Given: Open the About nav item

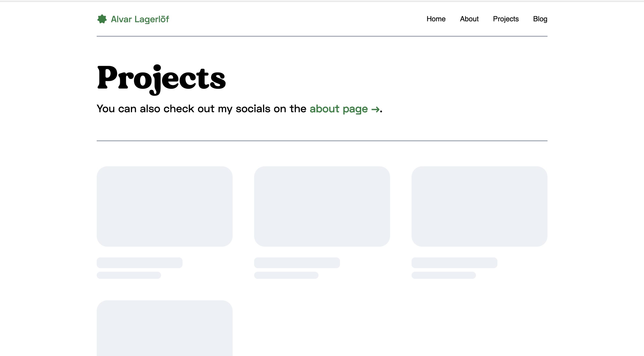Looking at the screenshot, I should click(x=469, y=19).
